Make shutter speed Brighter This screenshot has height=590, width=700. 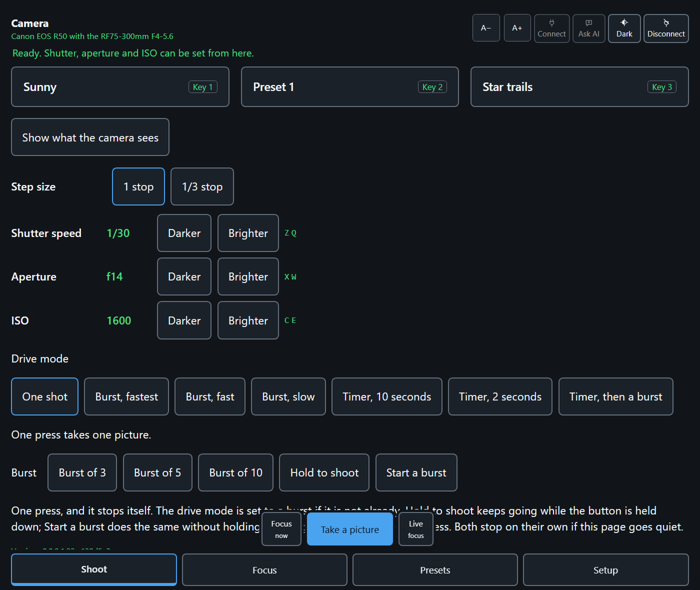click(248, 233)
